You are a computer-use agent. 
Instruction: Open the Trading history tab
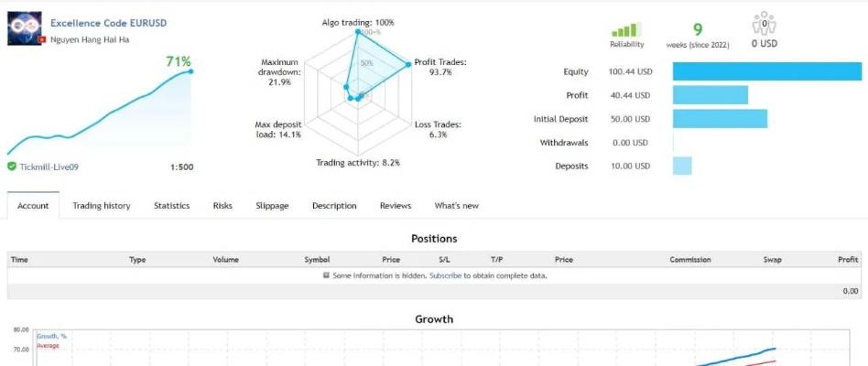tap(102, 206)
